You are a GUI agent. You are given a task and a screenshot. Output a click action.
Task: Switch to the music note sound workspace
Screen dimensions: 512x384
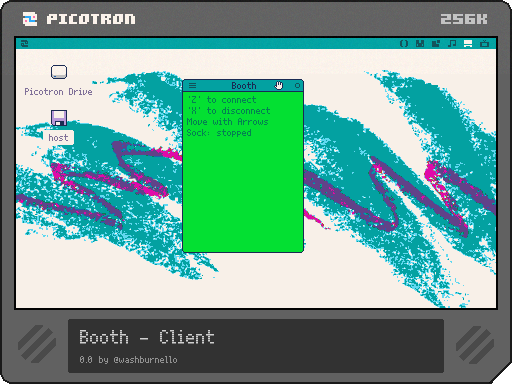pyautogui.click(x=452, y=43)
